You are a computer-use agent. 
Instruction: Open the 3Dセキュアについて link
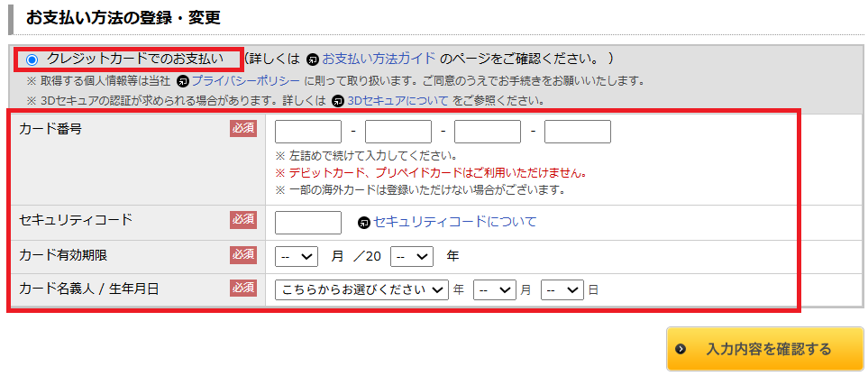pyautogui.click(x=397, y=101)
